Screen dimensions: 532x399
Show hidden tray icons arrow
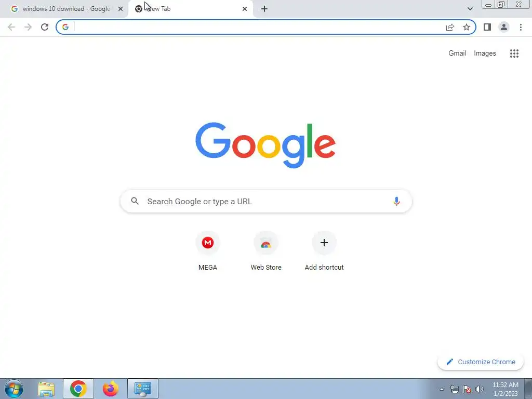coord(442,389)
